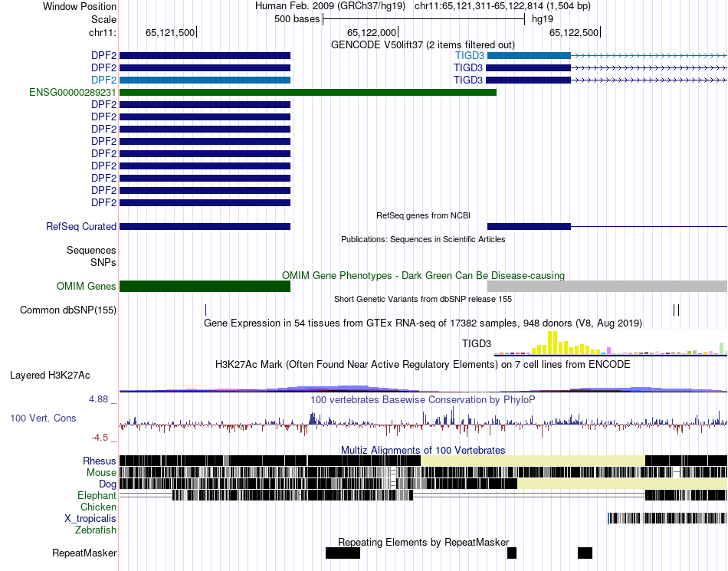Image resolution: width=728 pixels, height=571 pixels.
Task: Click the chr11: ruler label
Action: click(103, 32)
